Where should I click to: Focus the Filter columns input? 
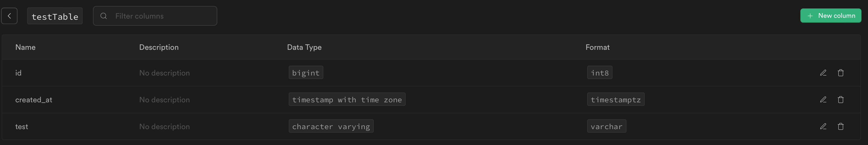tap(162, 16)
